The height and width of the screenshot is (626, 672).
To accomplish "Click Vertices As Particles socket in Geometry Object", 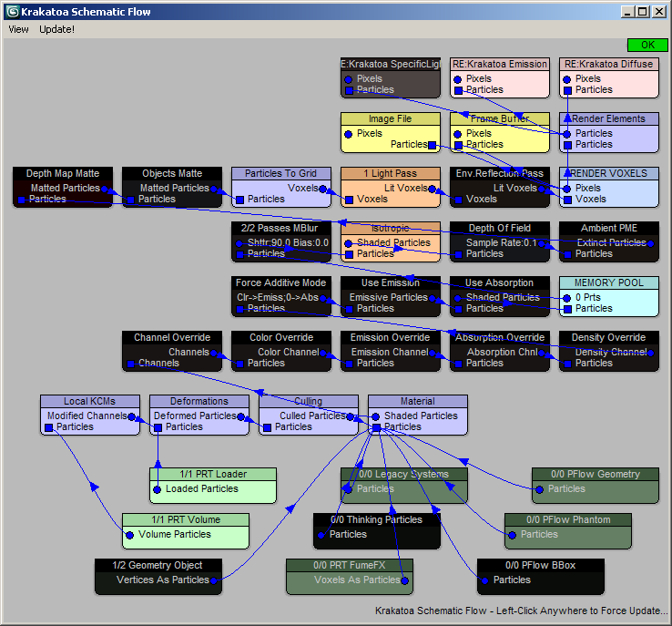I will (213, 580).
